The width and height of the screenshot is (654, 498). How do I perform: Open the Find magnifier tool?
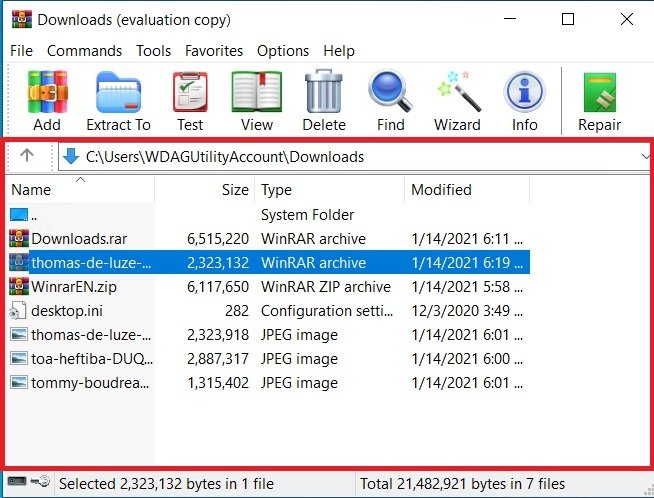(x=390, y=91)
